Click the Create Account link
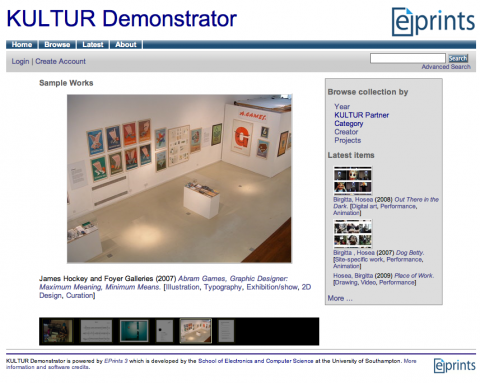The image size is (480, 383). pyautogui.click(x=60, y=61)
